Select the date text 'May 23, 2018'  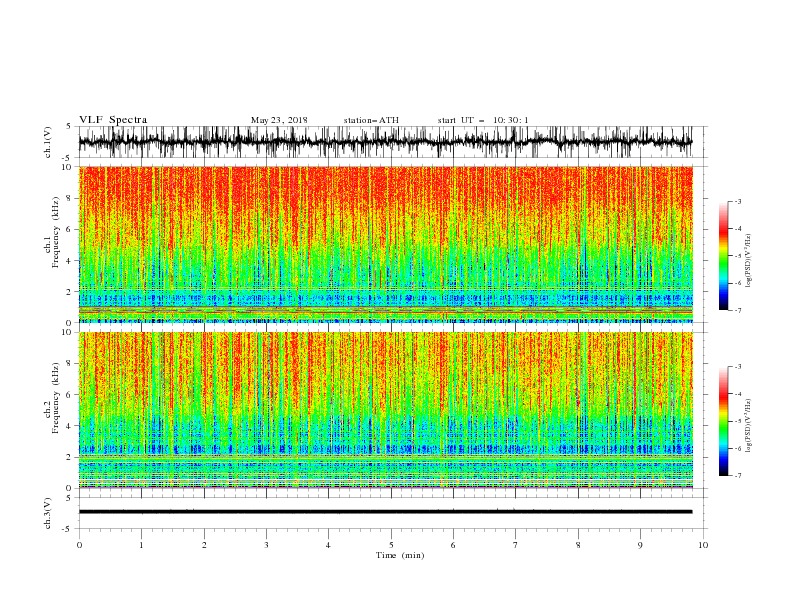click(279, 120)
